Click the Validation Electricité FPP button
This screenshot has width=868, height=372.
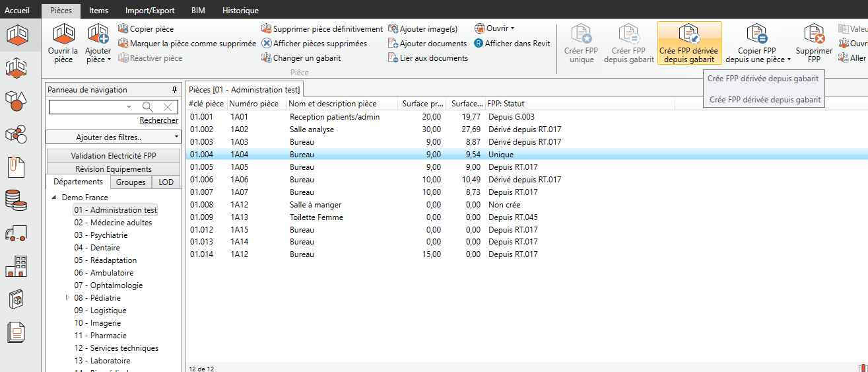tap(113, 156)
